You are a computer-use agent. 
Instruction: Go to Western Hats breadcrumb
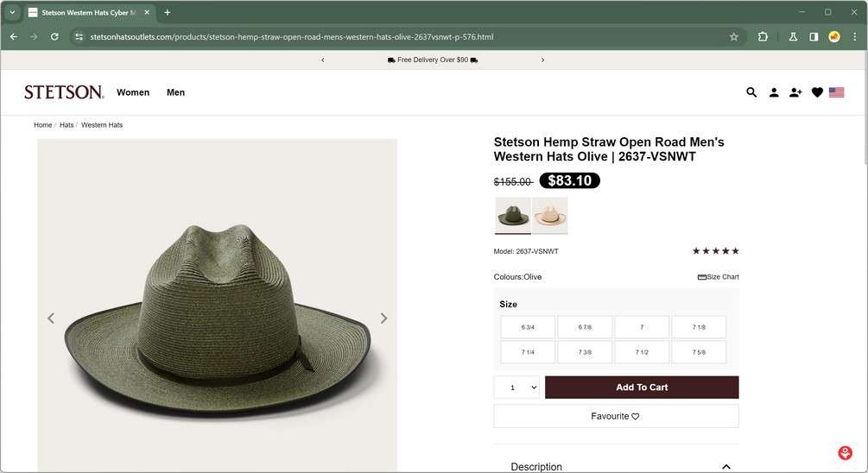102,125
